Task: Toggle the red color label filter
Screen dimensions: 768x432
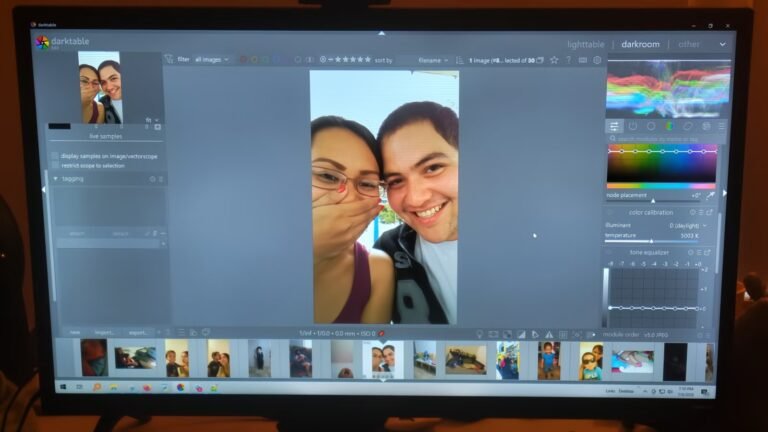Action: 243,60
